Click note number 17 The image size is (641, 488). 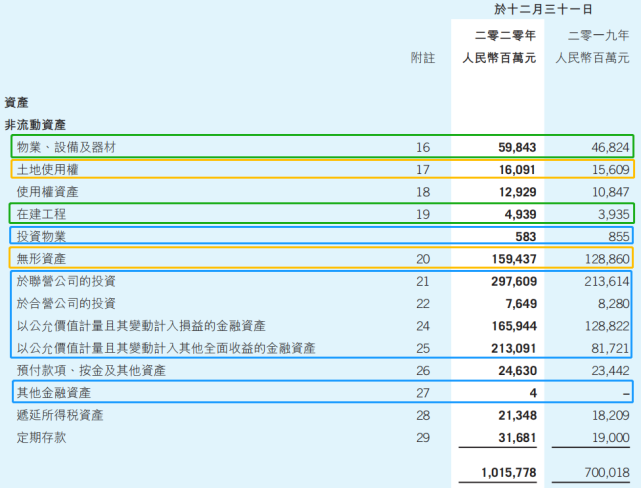pyautogui.click(x=423, y=170)
